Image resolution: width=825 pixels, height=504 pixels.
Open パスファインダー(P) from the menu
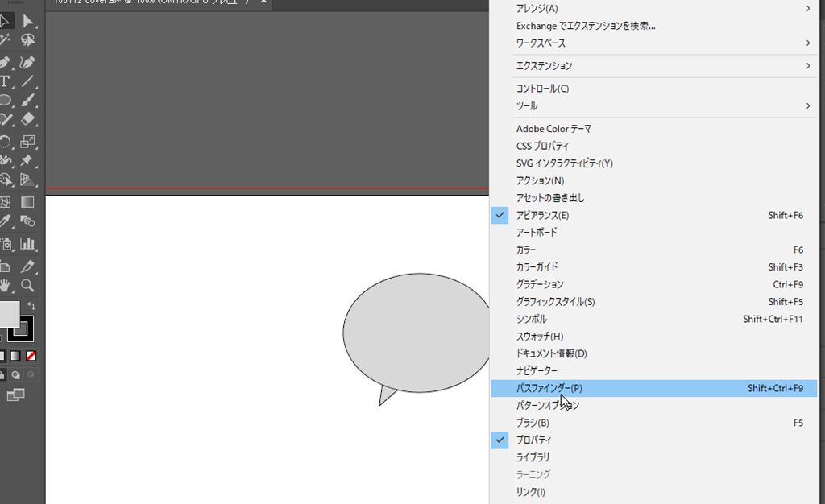(x=549, y=388)
